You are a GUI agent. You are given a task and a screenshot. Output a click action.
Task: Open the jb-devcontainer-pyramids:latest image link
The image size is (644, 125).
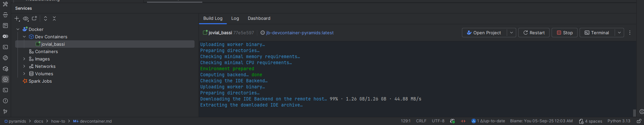pos(300,33)
